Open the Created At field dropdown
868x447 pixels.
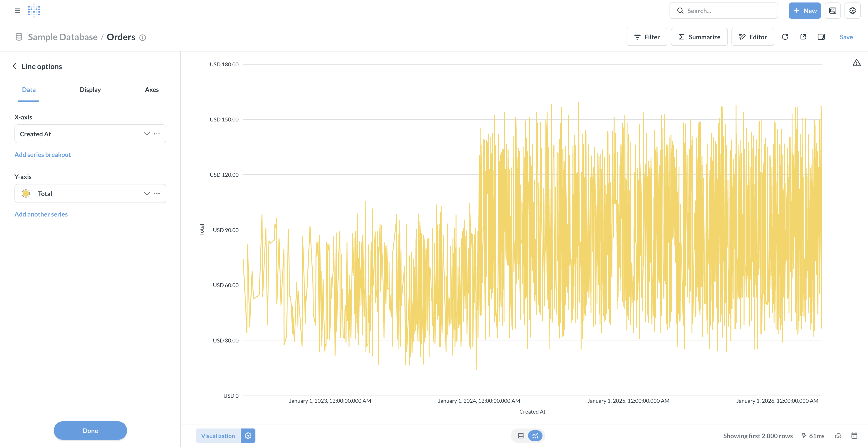click(146, 134)
